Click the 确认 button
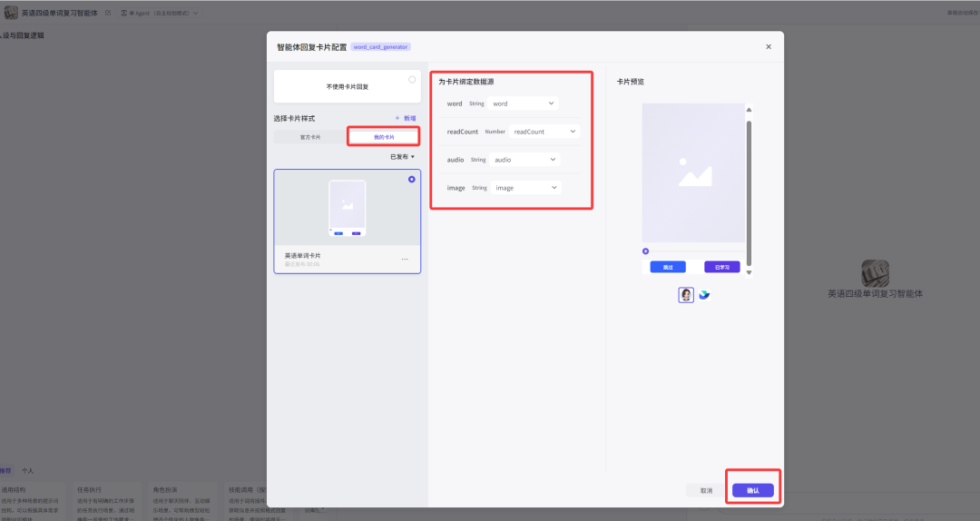Image resolution: width=980 pixels, height=521 pixels. (x=753, y=490)
